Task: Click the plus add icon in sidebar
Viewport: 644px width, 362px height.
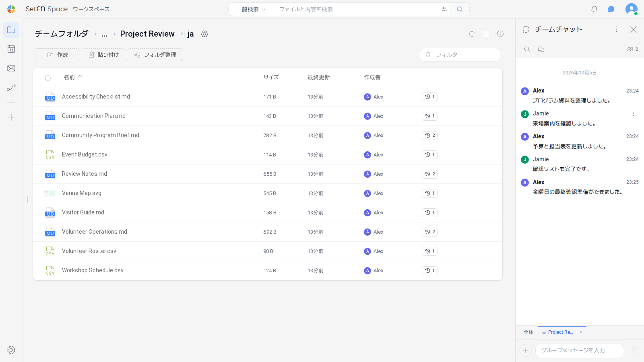Action: (x=11, y=117)
